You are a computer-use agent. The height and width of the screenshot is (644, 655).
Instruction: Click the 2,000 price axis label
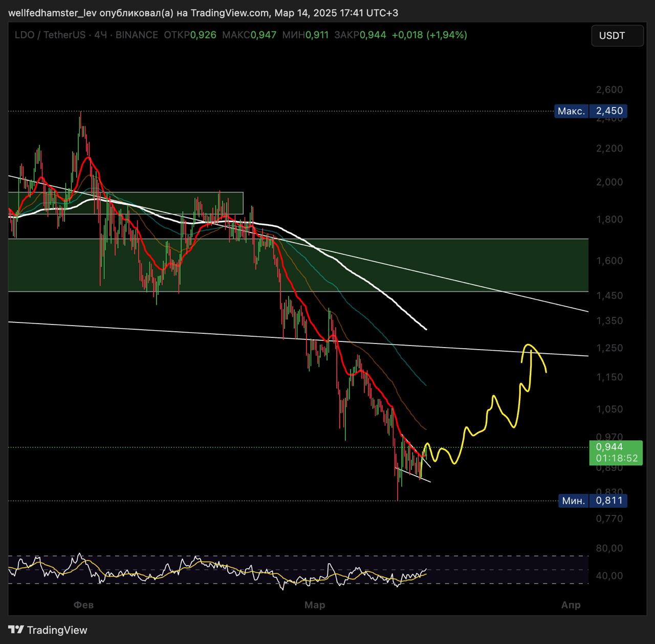pos(609,182)
